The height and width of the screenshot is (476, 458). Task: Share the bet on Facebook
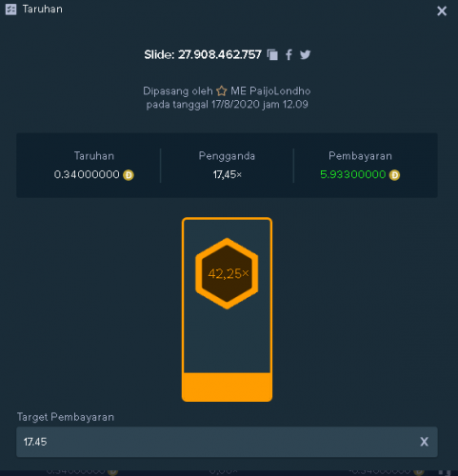(289, 55)
